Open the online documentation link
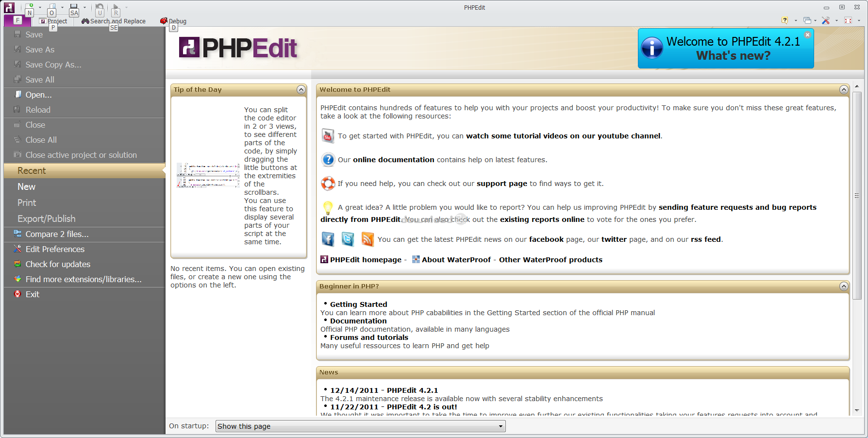Viewport: 868px width, 438px height. (x=394, y=160)
